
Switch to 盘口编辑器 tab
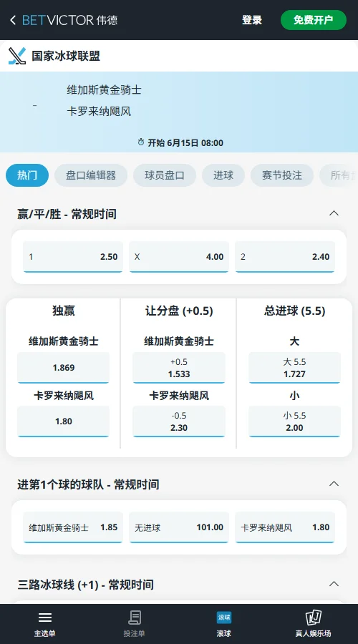tap(91, 175)
